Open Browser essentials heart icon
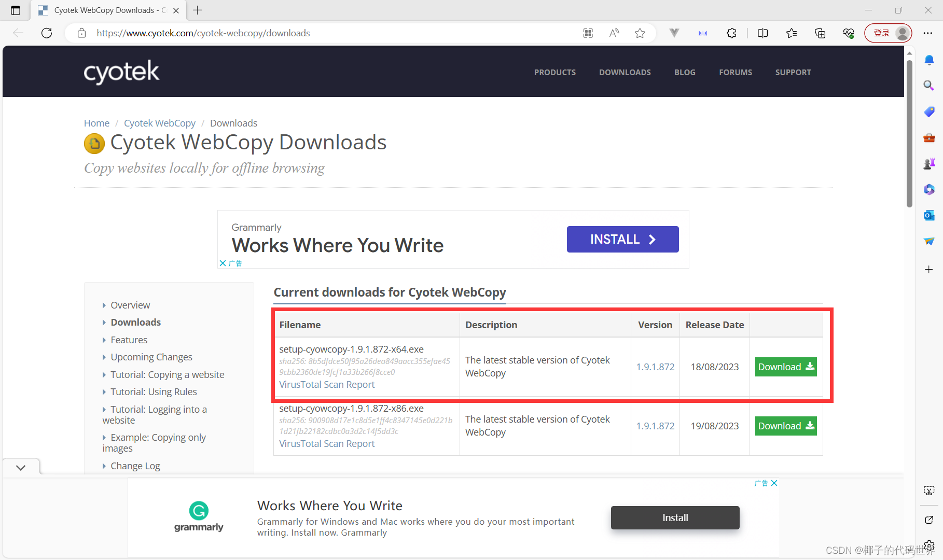Image resolution: width=943 pixels, height=560 pixels. (x=849, y=33)
